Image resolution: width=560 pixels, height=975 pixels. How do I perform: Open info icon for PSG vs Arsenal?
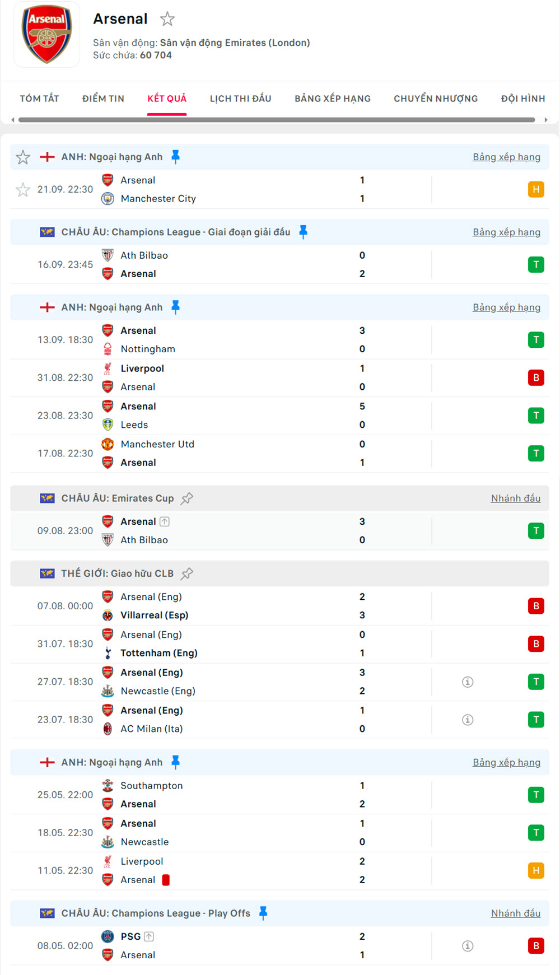pos(468,946)
